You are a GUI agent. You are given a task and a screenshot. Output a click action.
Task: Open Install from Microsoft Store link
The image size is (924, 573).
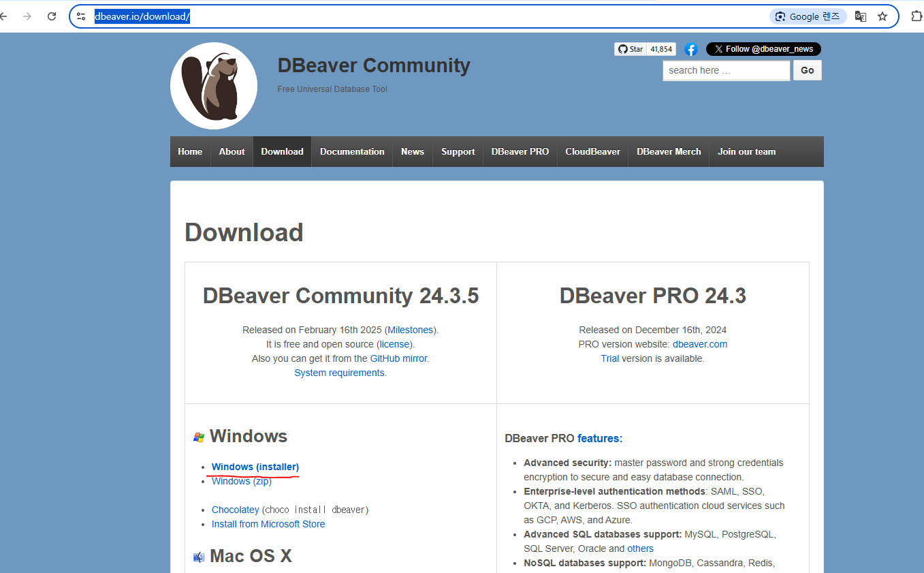pos(268,524)
